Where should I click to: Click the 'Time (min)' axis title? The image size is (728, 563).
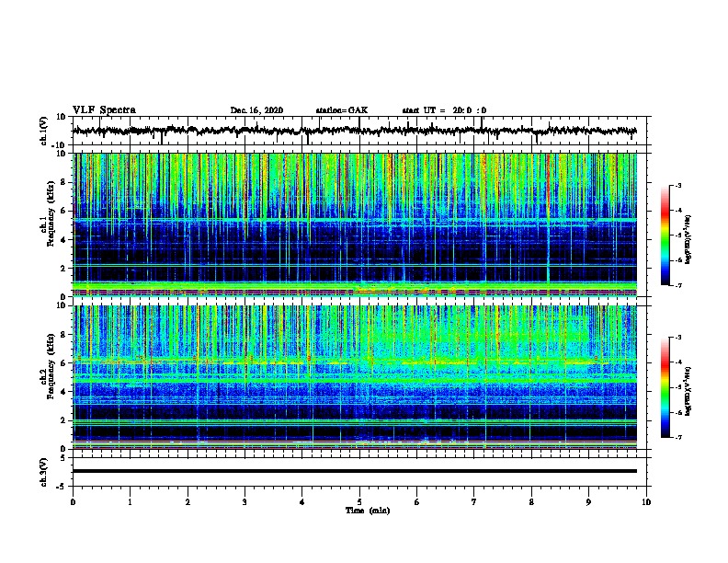(368, 511)
